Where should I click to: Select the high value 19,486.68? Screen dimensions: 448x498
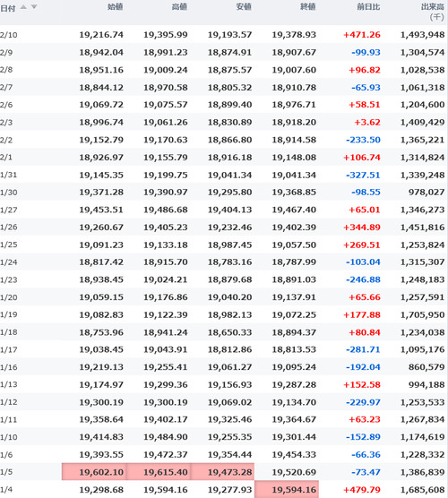point(166,210)
